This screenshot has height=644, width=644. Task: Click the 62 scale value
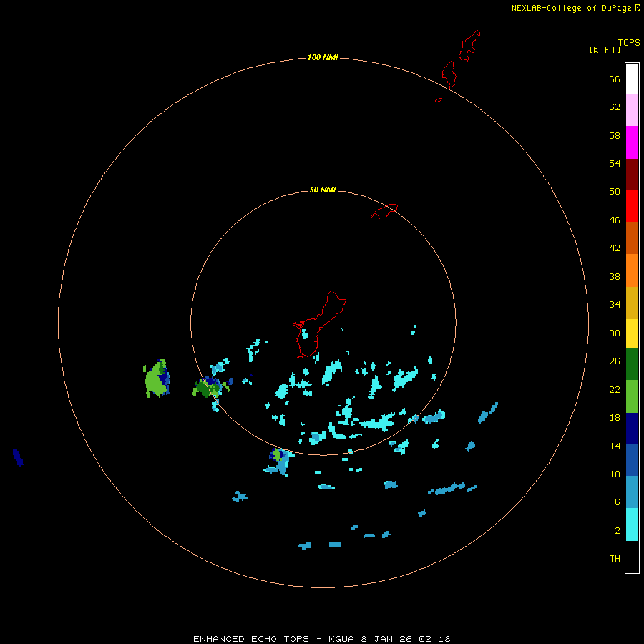[615, 107]
